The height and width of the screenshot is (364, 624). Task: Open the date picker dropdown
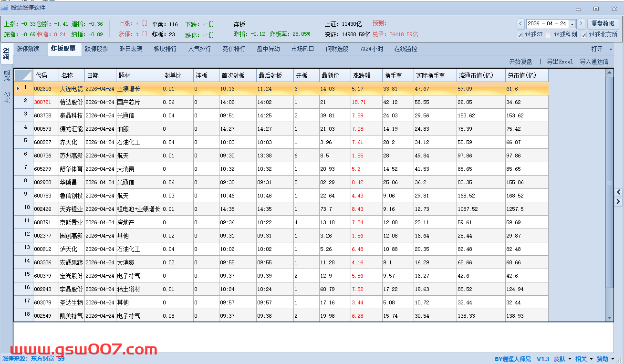[x=572, y=24]
